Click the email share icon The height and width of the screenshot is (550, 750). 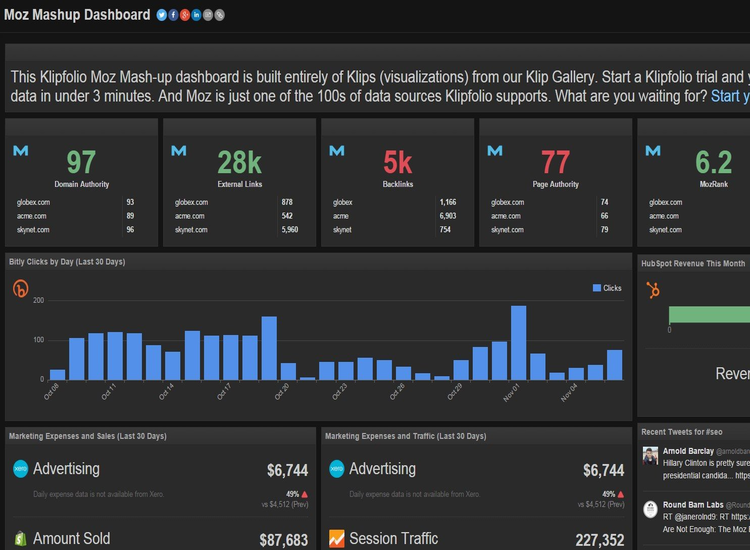point(208,15)
